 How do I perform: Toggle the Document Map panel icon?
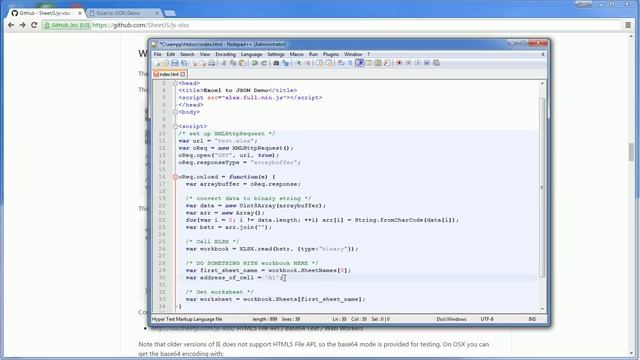click(378, 63)
